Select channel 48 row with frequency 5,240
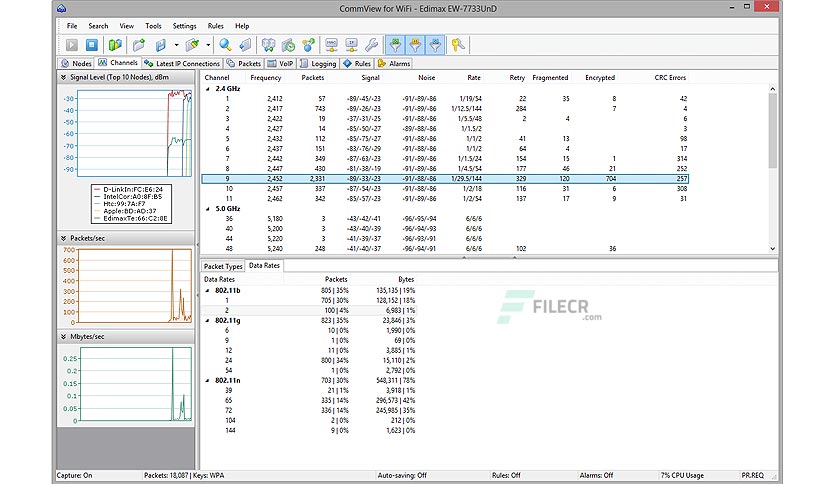 445,249
